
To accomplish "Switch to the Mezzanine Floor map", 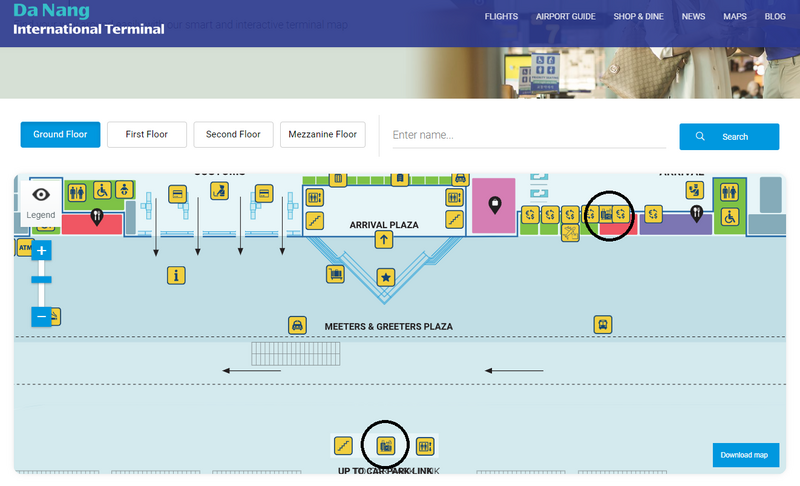I will coord(322,135).
